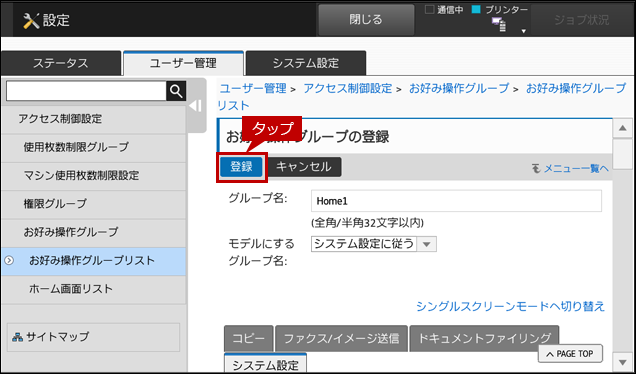This screenshot has height=374, width=636.
Task: Click the 通信中 status indicator
Action: click(444, 10)
